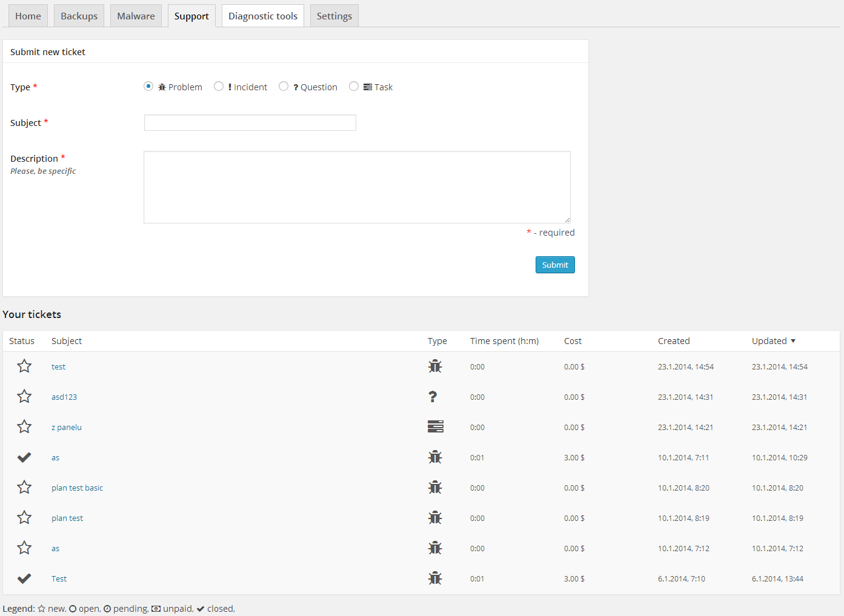Click the Type column header
Viewport: 844px width, 616px height.
(437, 341)
